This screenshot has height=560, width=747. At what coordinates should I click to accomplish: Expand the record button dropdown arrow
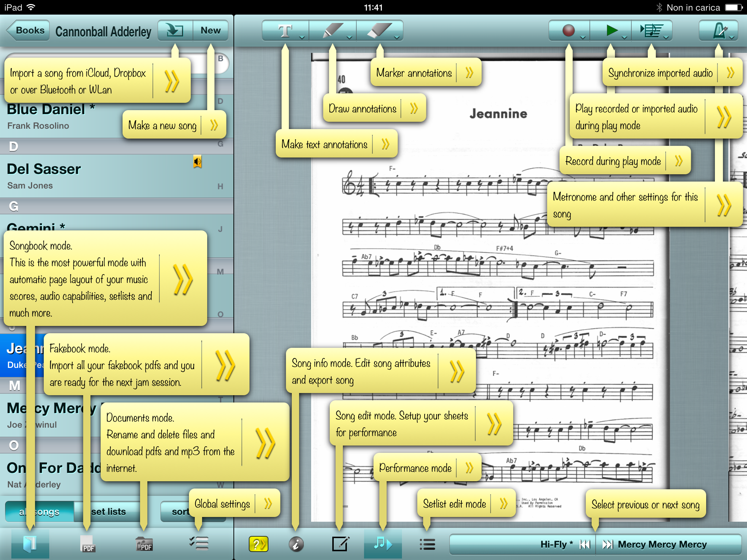(x=582, y=37)
